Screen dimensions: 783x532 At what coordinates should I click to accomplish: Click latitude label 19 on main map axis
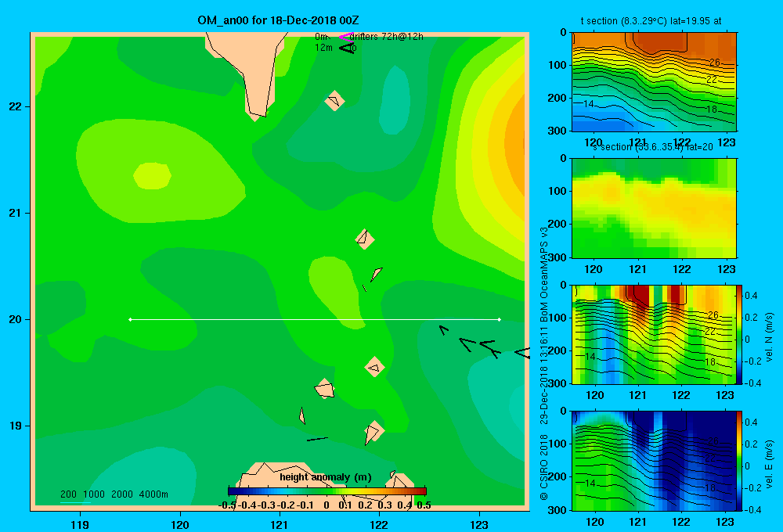point(16,426)
